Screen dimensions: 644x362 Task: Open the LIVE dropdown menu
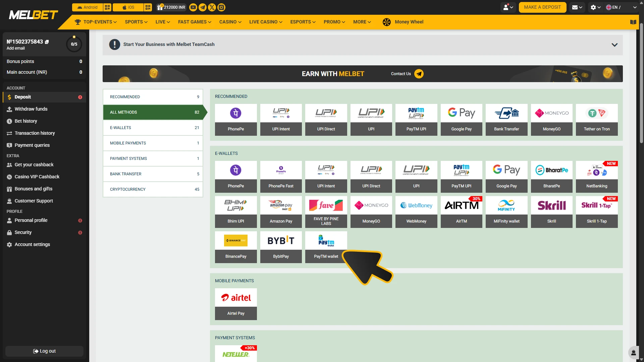pos(163,22)
